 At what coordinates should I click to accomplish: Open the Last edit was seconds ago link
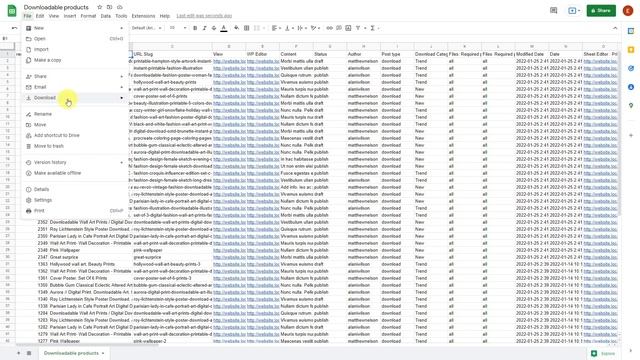pyautogui.click(x=204, y=16)
